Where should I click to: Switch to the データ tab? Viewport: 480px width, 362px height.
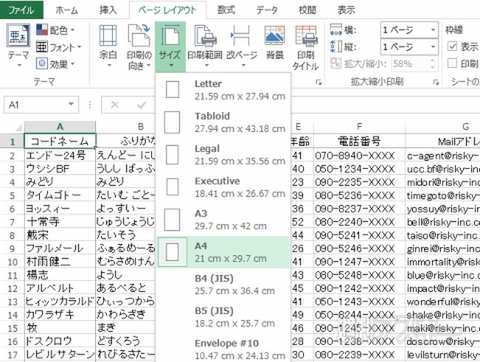[266, 10]
